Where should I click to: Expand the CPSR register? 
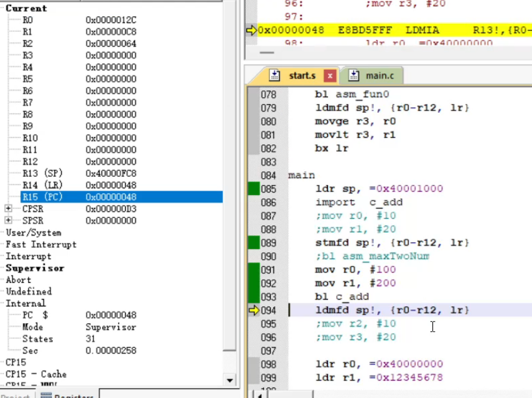coord(8,208)
